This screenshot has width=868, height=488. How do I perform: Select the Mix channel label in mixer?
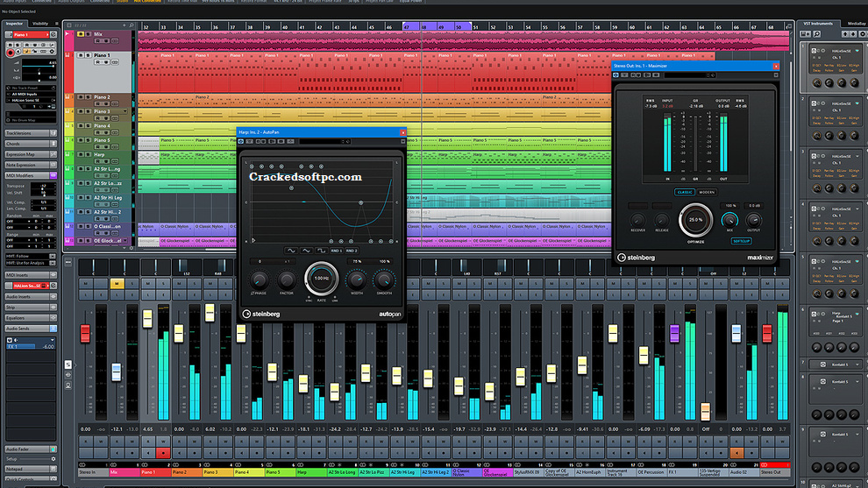coord(125,472)
